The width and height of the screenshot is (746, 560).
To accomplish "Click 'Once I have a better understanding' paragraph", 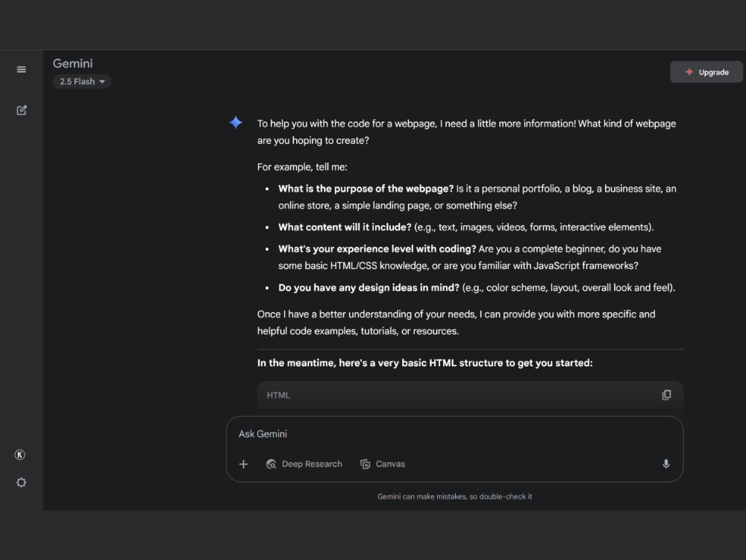I will (x=457, y=323).
